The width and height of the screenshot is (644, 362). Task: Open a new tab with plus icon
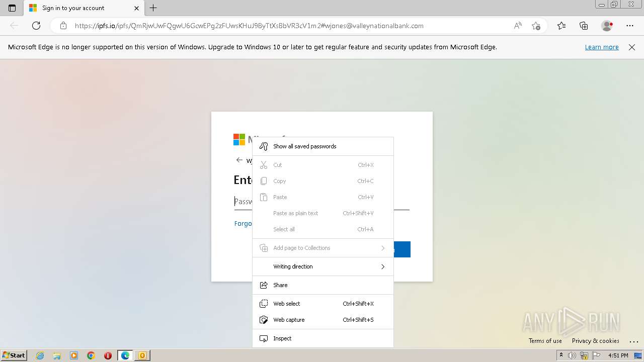coord(153,8)
